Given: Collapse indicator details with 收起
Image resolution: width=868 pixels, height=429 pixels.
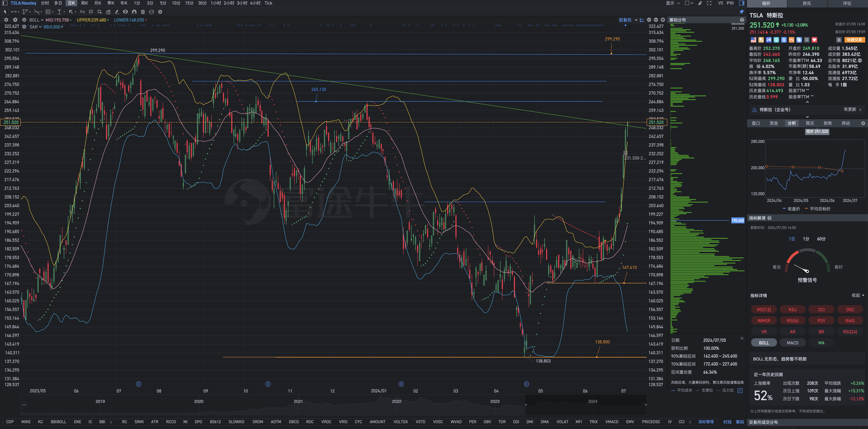Looking at the screenshot, I should 858,295.
